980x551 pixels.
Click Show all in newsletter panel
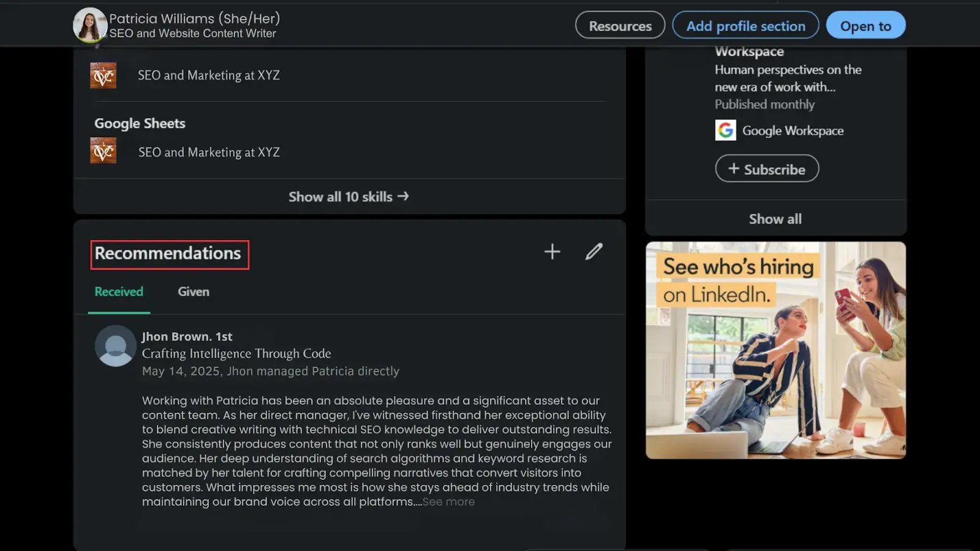(x=775, y=219)
